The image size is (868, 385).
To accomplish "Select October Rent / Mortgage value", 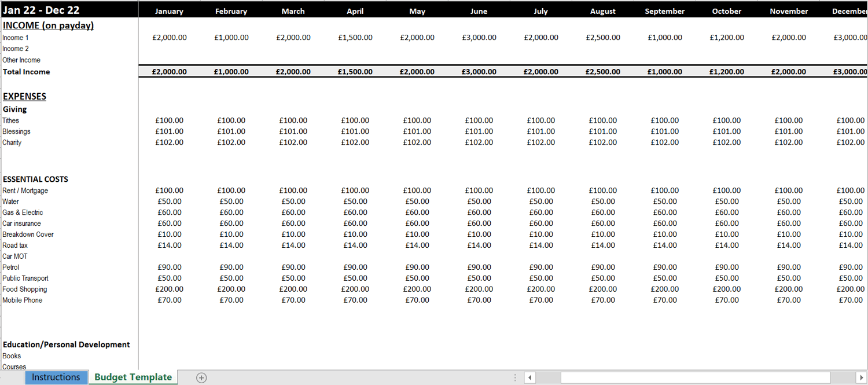I will click(x=727, y=190).
